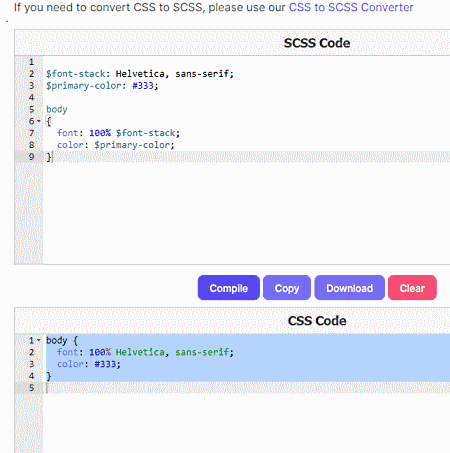
Task: Click the #333 color value in the CSS output
Action: [105, 364]
